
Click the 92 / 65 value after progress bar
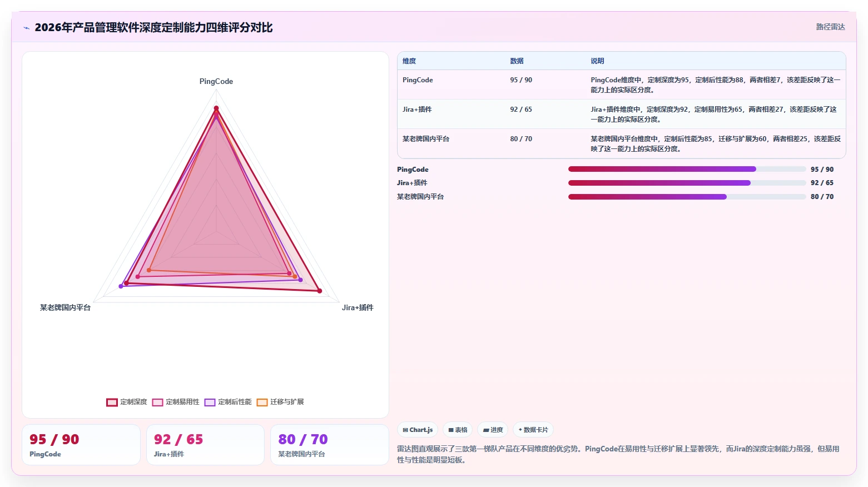pyautogui.click(x=822, y=183)
